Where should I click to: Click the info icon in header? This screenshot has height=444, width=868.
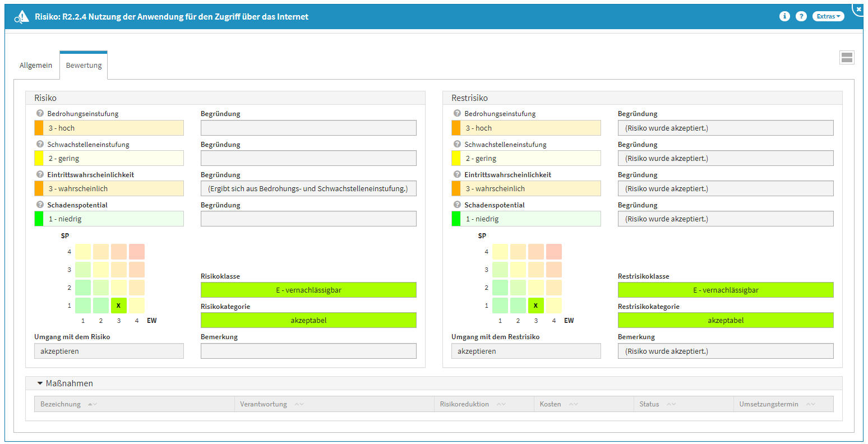pyautogui.click(x=784, y=16)
